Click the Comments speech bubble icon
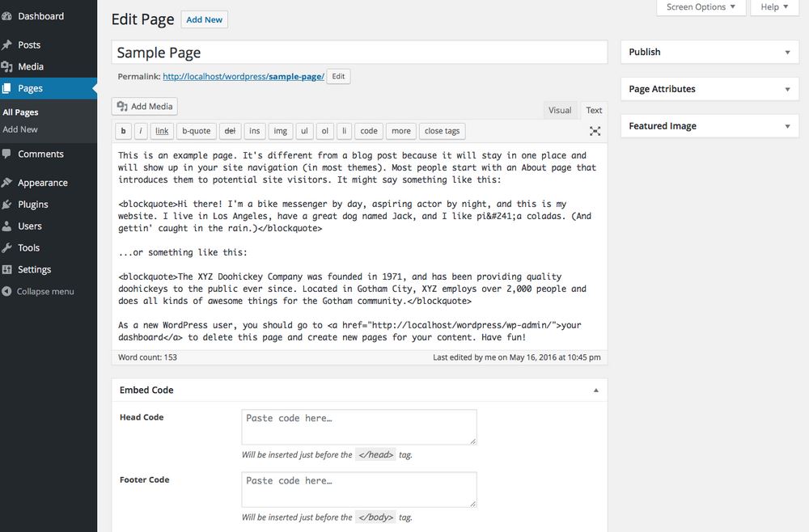This screenshot has height=532, width=809. tap(6, 154)
